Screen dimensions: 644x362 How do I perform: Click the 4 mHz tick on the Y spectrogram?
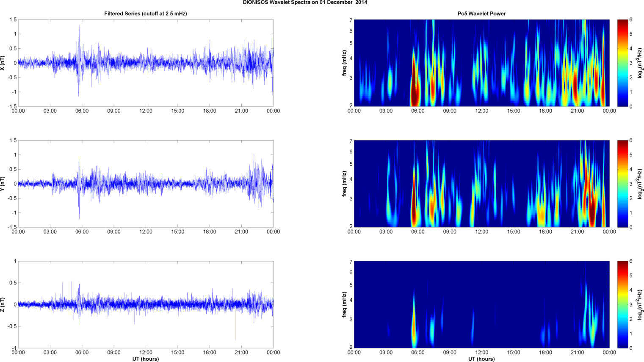pos(351,180)
